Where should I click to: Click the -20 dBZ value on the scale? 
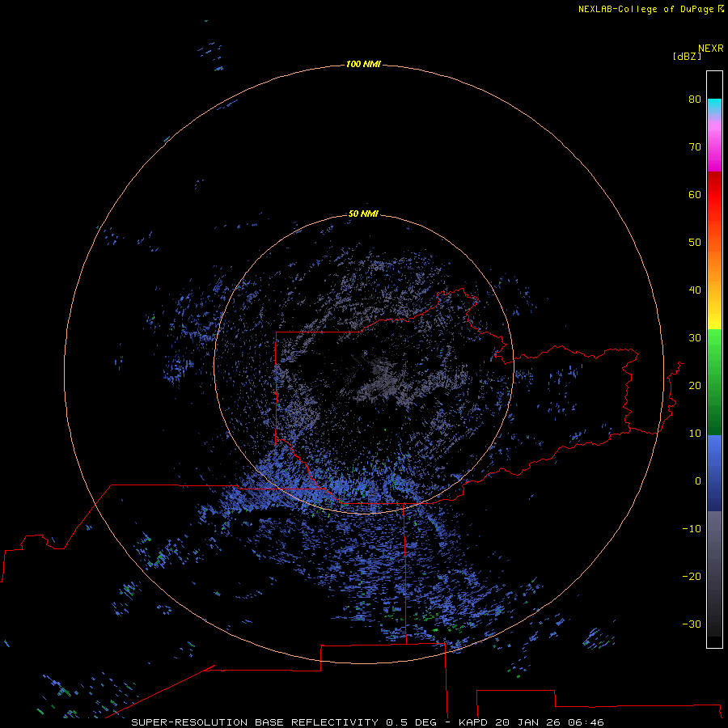692,576
